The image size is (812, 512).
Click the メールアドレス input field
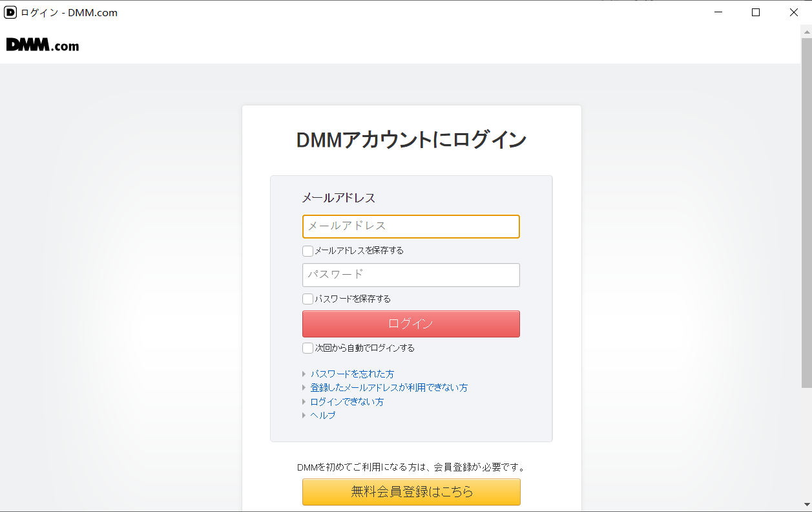click(x=411, y=226)
